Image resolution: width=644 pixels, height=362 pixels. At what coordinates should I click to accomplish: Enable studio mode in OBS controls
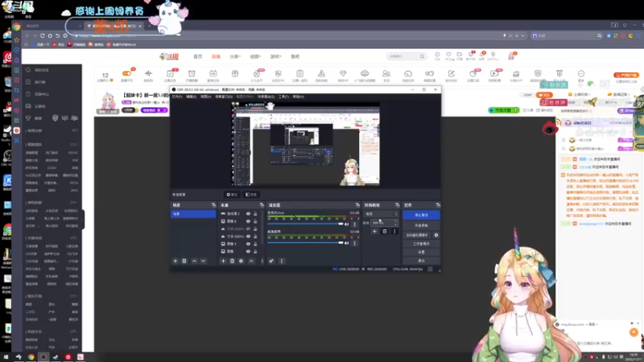[x=421, y=244]
